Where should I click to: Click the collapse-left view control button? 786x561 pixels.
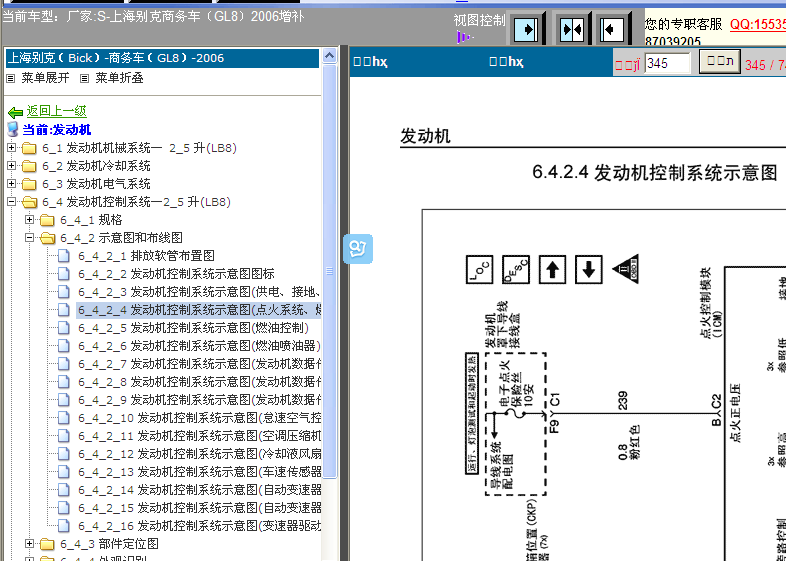click(x=612, y=30)
